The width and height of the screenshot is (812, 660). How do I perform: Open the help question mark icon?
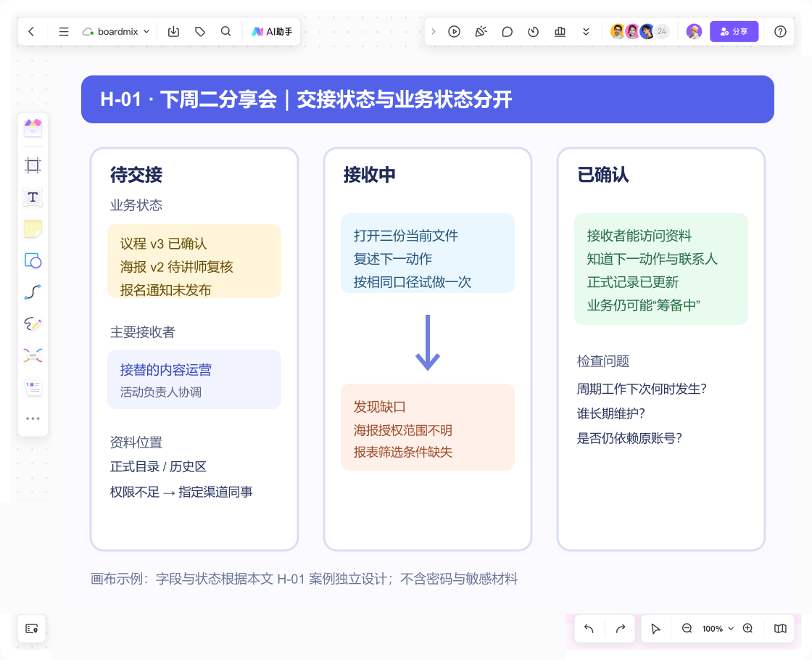click(x=780, y=32)
